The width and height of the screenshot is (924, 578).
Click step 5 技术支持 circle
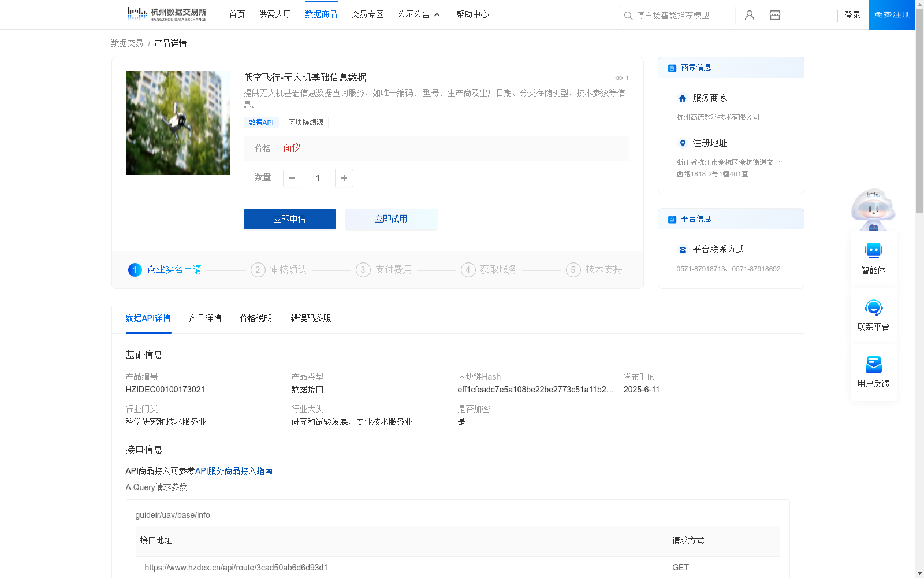pyautogui.click(x=573, y=270)
